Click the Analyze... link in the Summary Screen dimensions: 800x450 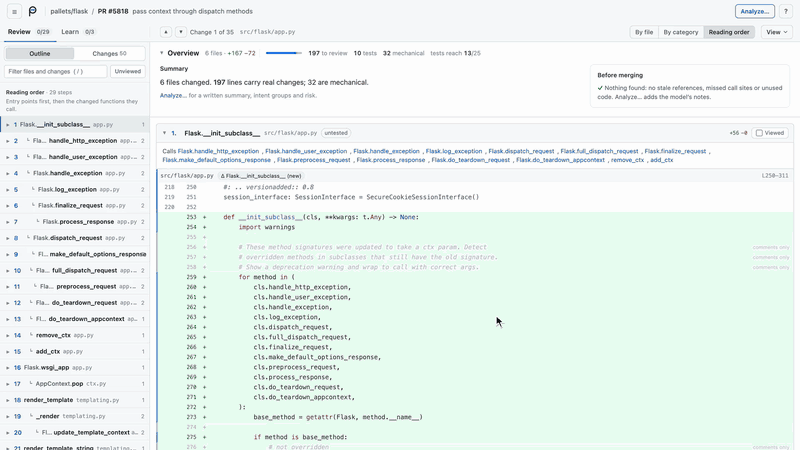173,95
